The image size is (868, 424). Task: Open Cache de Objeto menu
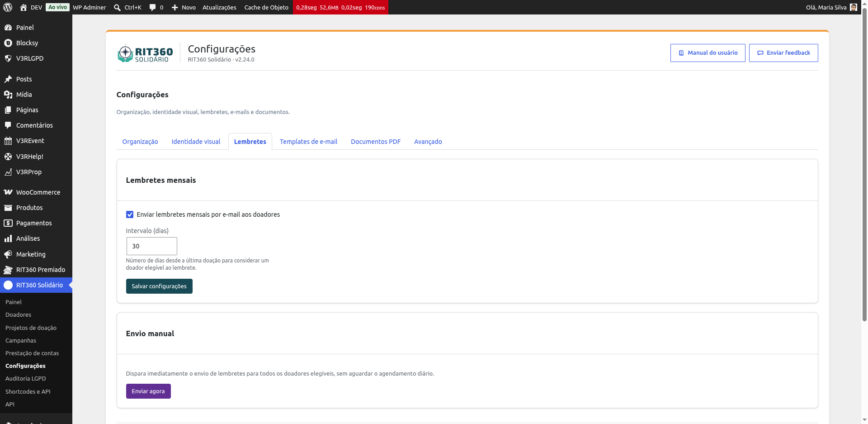[x=266, y=7]
